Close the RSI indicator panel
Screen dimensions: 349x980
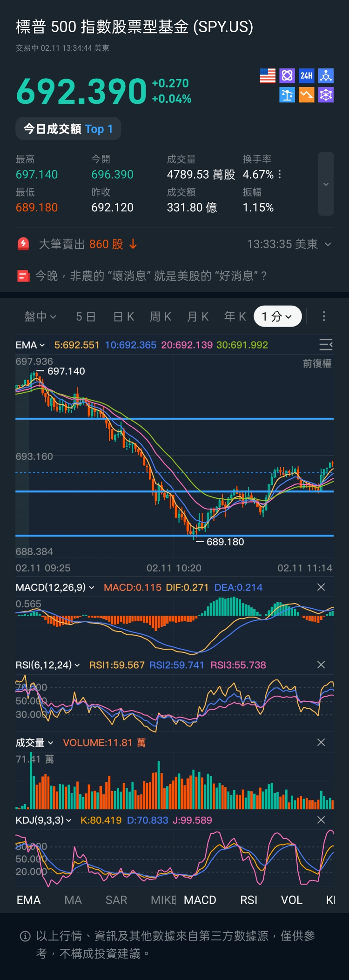tap(321, 665)
